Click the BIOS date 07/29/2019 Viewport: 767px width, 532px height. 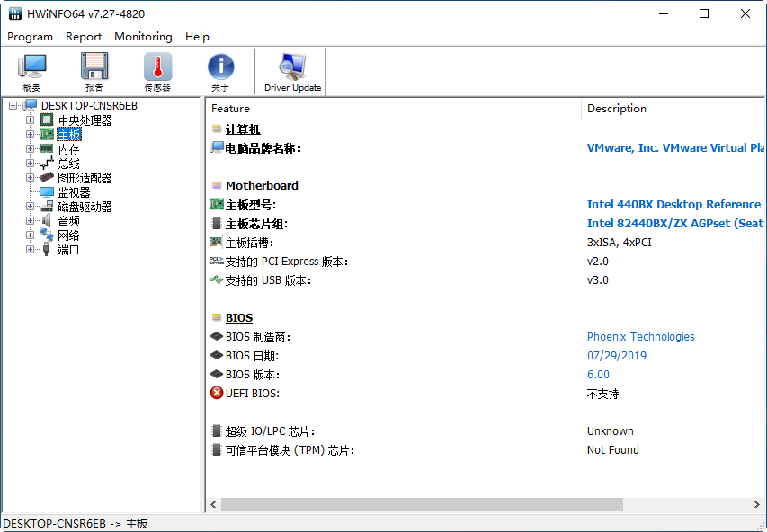tap(616, 356)
